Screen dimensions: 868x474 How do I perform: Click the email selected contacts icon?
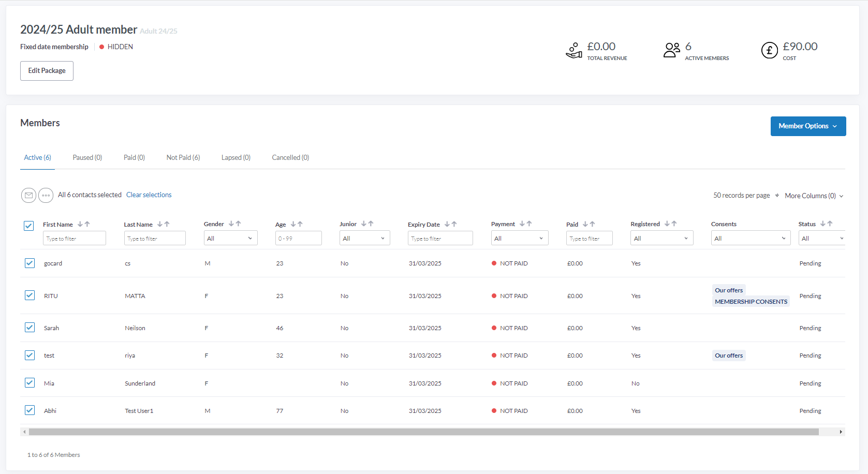(x=28, y=195)
